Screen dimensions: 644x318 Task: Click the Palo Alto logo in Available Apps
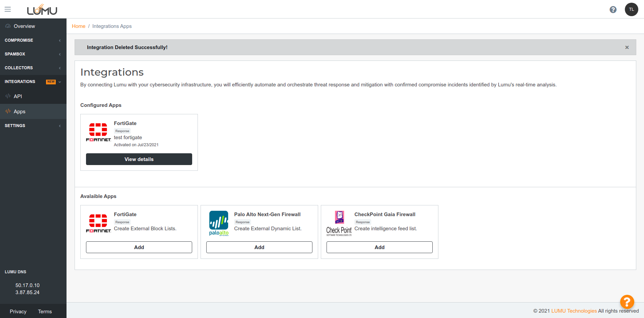219,223
